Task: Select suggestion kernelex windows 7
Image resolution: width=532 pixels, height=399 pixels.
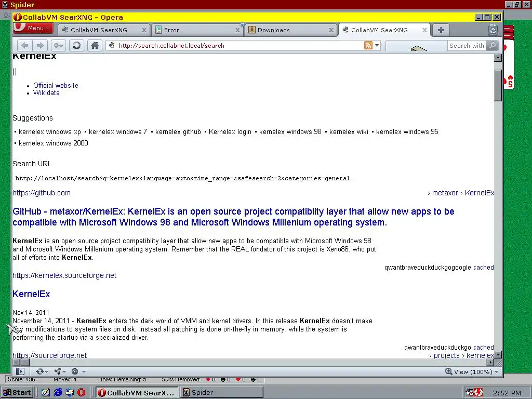Action: 118,131
